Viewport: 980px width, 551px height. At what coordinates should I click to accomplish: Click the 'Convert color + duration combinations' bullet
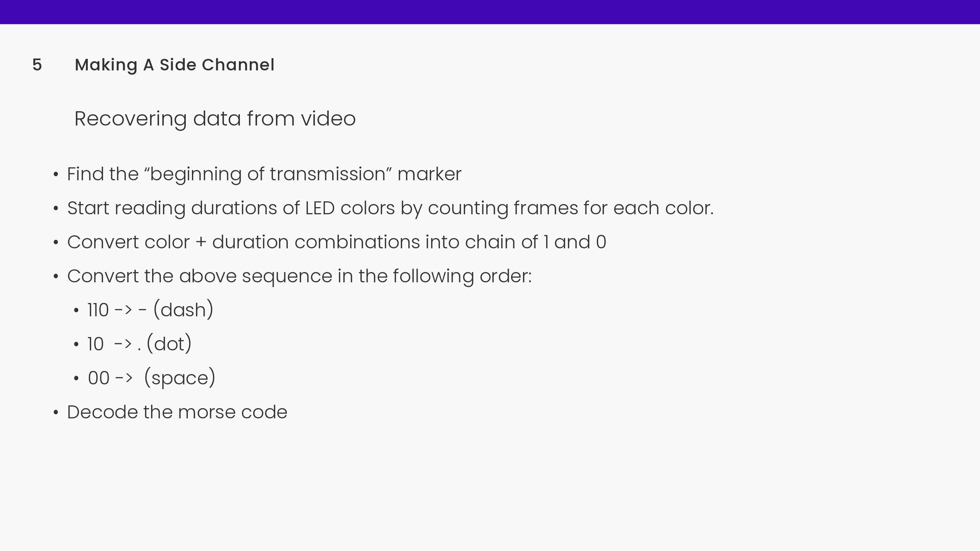point(336,242)
